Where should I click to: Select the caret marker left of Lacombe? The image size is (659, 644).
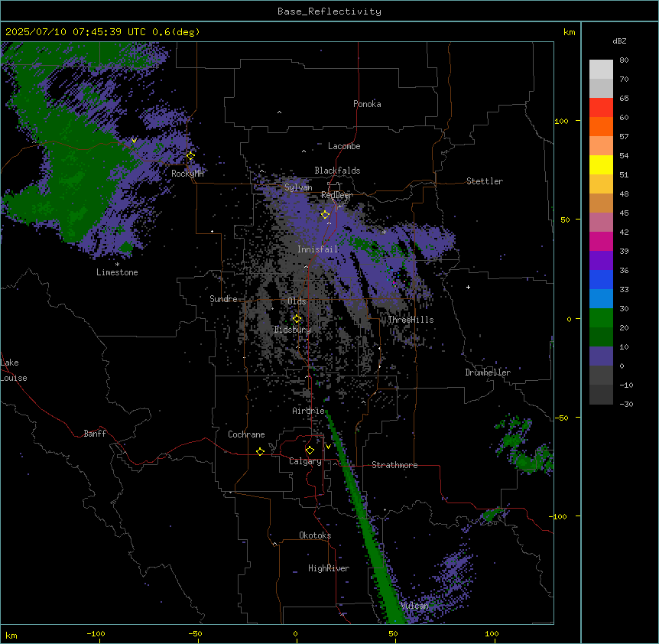pyautogui.click(x=304, y=151)
